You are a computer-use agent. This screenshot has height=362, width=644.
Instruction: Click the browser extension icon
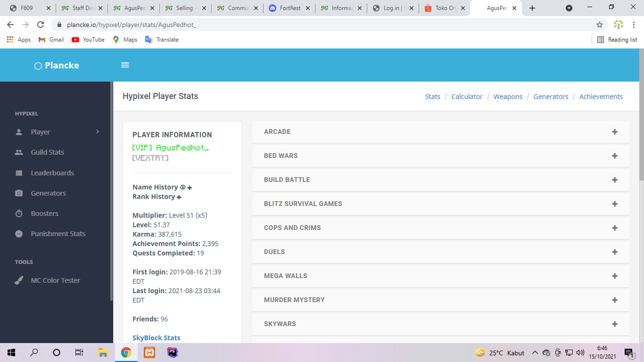coord(619,25)
